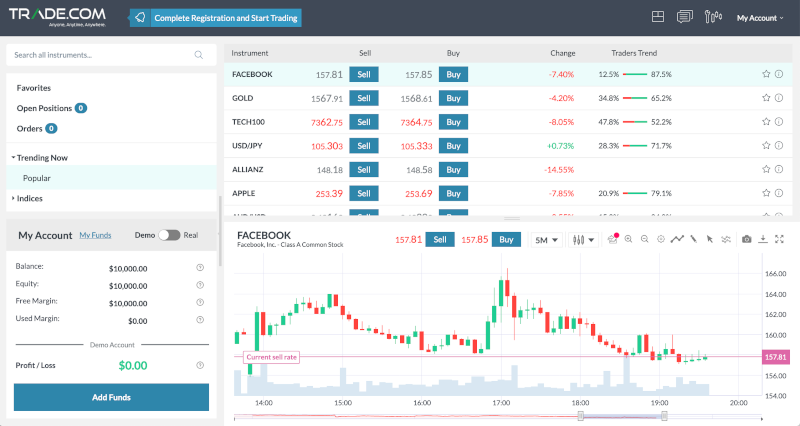Open the layout grid view icon
The image size is (800, 426).
tap(657, 17)
